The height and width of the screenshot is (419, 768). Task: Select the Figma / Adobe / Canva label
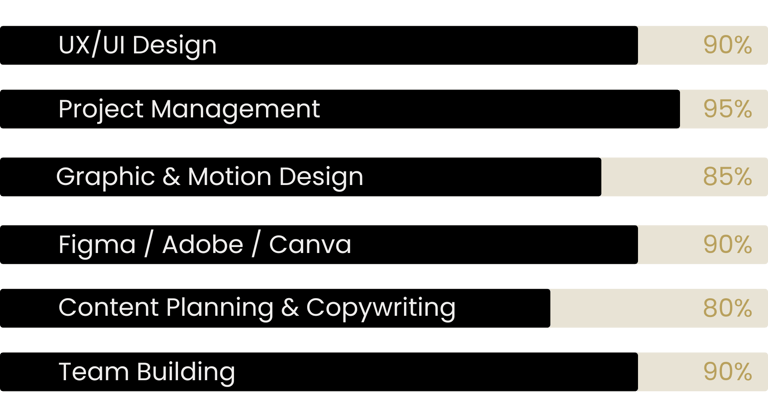(x=205, y=245)
